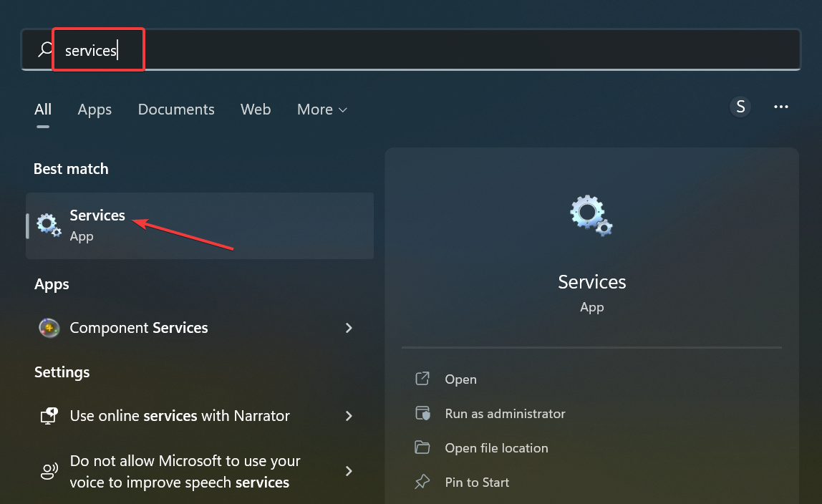Switch to the Apps tab
Screen dimensions: 822x504
tap(94, 109)
